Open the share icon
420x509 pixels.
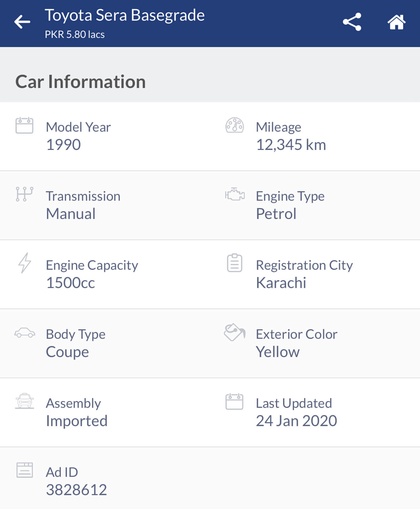point(352,22)
